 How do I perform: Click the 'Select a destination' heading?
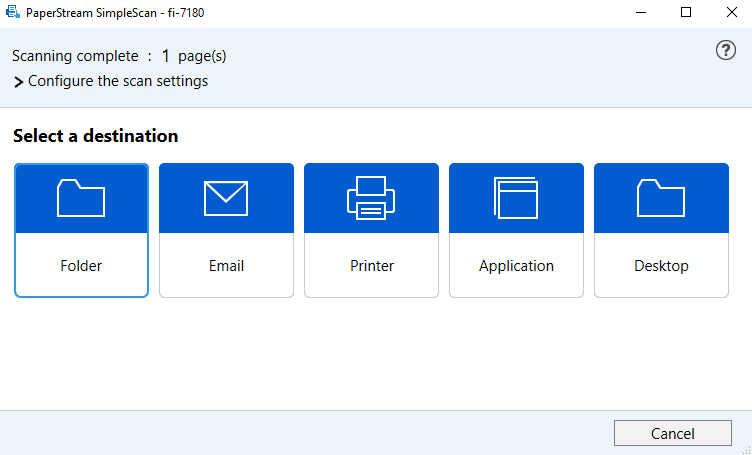tap(95, 136)
